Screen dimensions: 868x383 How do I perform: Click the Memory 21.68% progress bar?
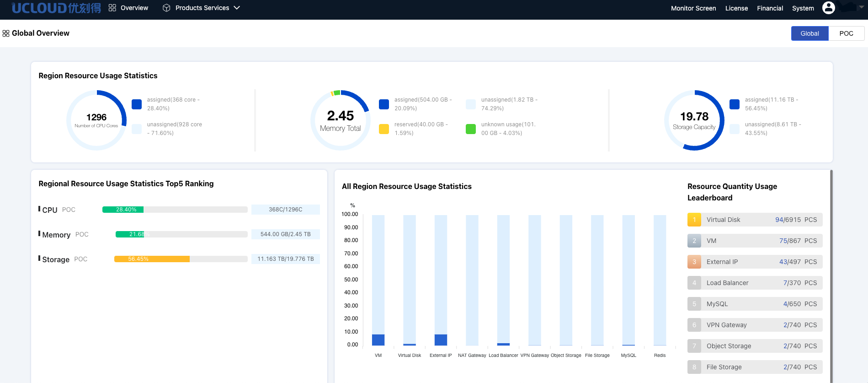coord(181,234)
